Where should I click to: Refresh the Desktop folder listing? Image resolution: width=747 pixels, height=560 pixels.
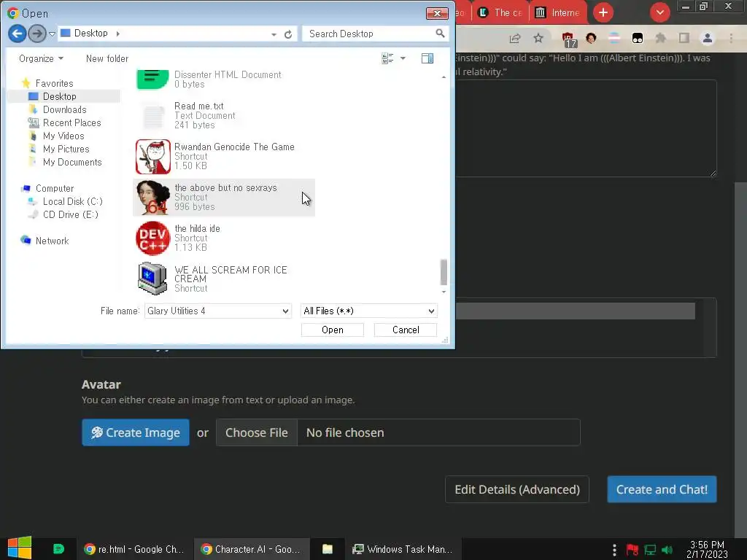click(288, 34)
